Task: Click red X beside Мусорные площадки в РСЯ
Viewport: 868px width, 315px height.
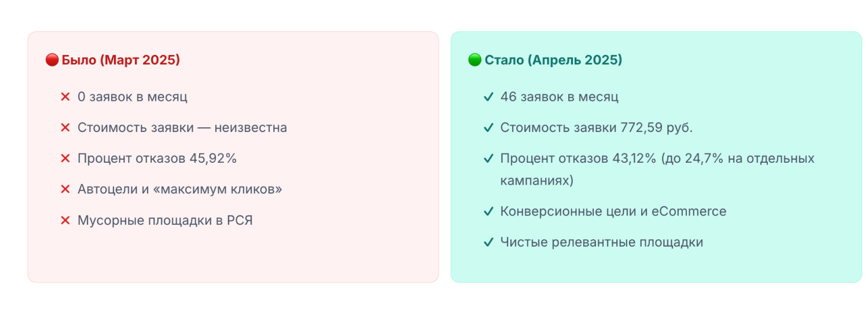Action: 65,221
